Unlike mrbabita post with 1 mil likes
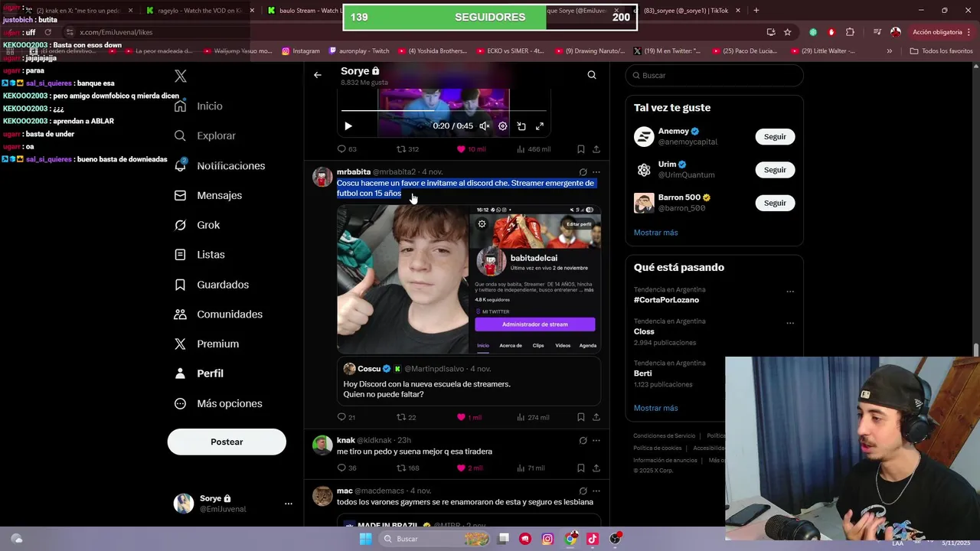The width and height of the screenshot is (980, 551). click(x=469, y=417)
